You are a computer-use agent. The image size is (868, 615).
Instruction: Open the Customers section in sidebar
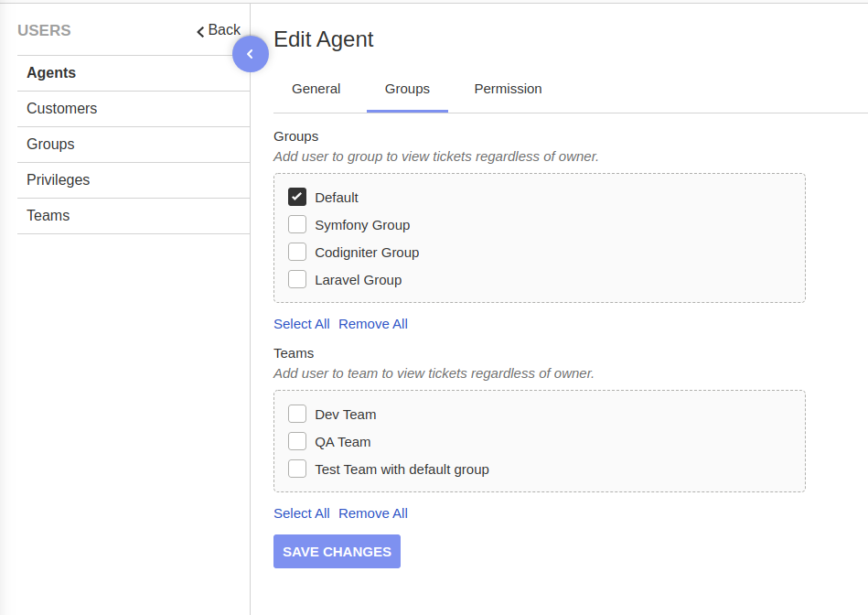pyautogui.click(x=134, y=109)
